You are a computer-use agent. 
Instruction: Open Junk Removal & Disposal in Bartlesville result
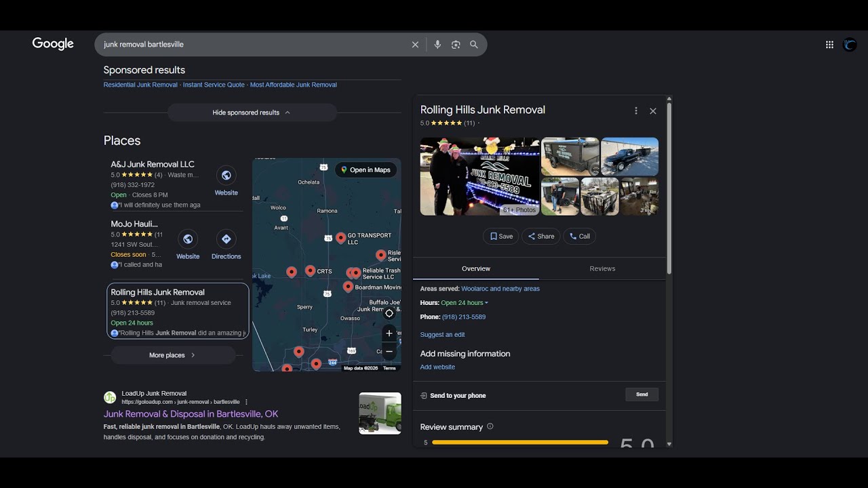(x=191, y=414)
